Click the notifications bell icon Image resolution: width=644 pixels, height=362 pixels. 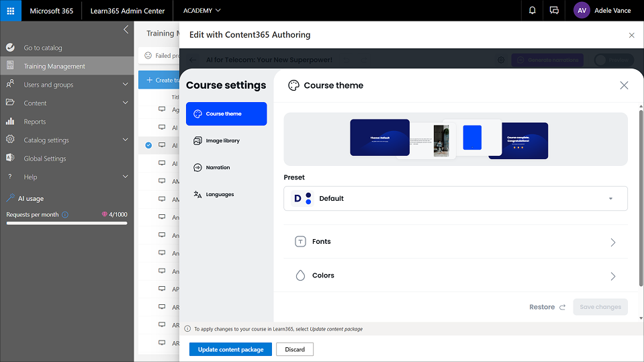pyautogui.click(x=533, y=11)
